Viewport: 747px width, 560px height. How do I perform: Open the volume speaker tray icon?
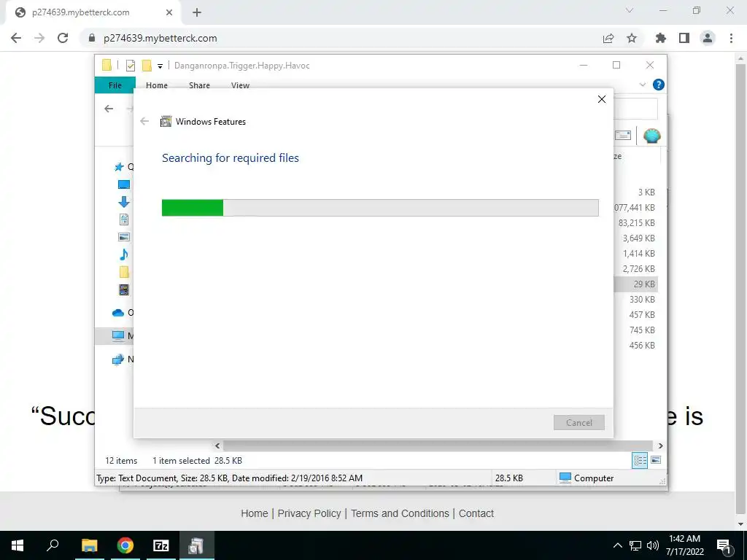[x=653, y=545]
